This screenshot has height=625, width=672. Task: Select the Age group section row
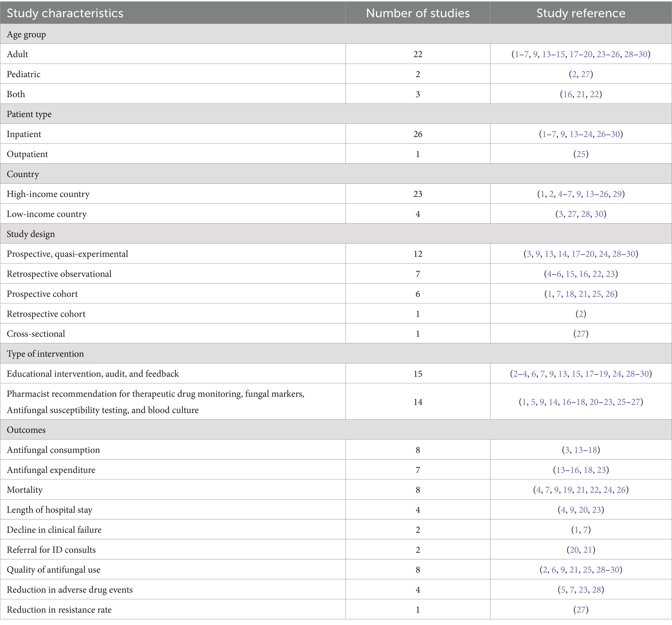336,34
